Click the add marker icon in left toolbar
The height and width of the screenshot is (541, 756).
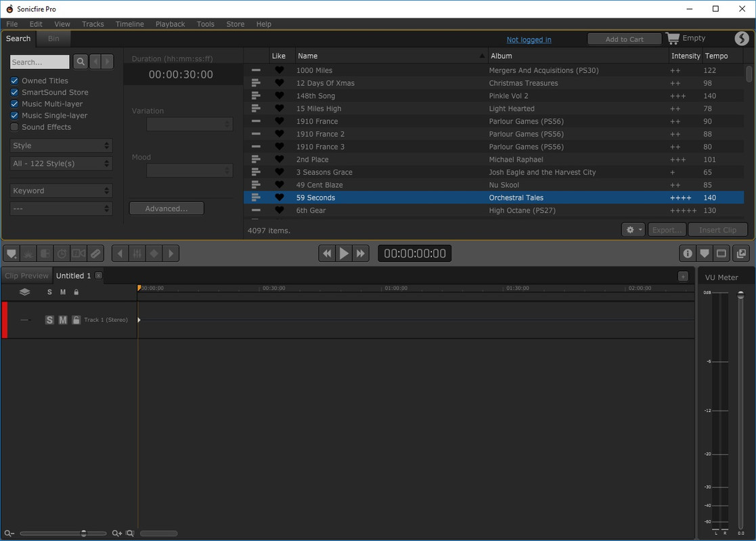pyautogui.click(x=12, y=254)
